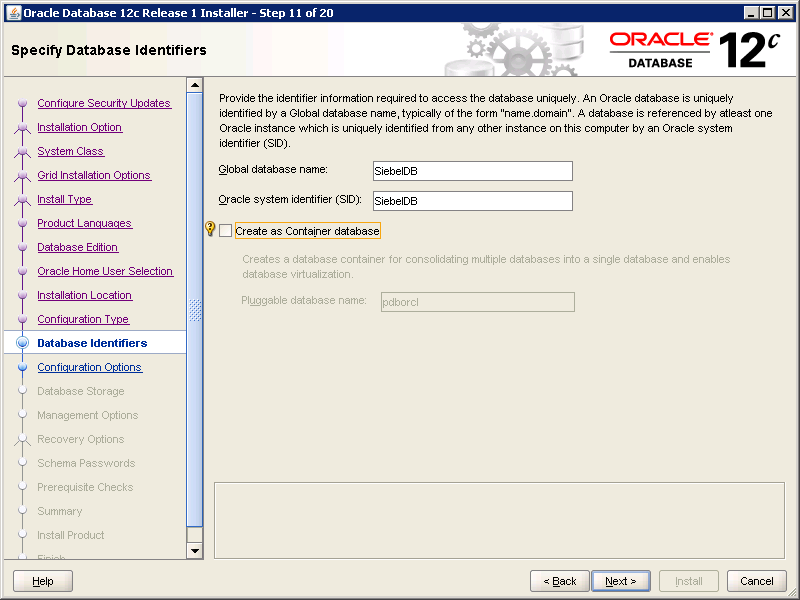Image resolution: width=800 pixels, height=600 pixels.
Task: Go to Installation Option step
Action: point(79,127)
